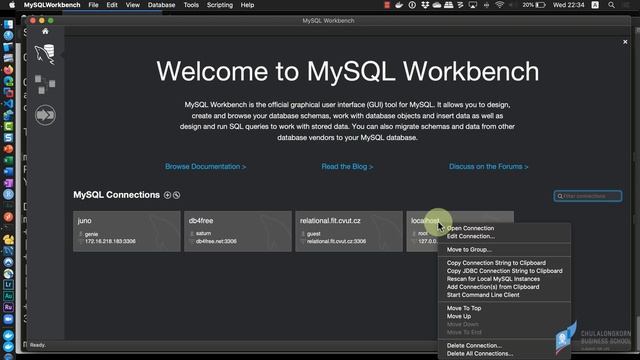Viewport: 640px width, 360px height.
Task: Click the cloud icon in the menu bar
Action: [437, 5]
